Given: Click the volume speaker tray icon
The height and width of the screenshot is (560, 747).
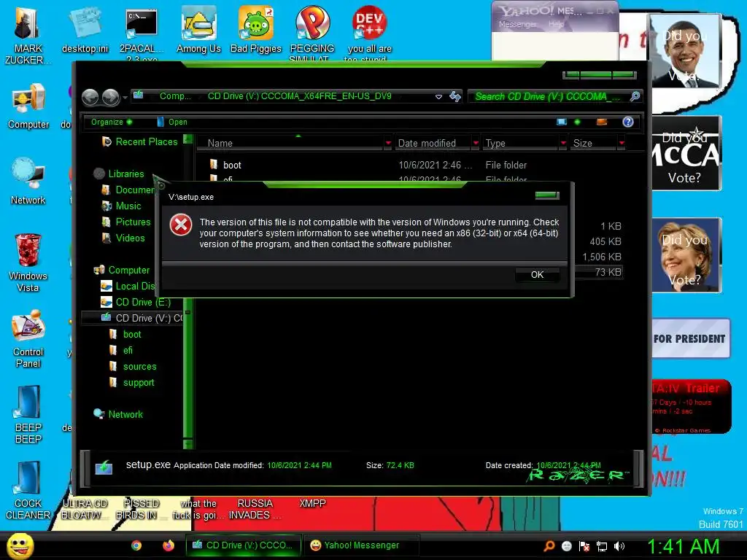Looking at the screenshot, I should [619, 546].
